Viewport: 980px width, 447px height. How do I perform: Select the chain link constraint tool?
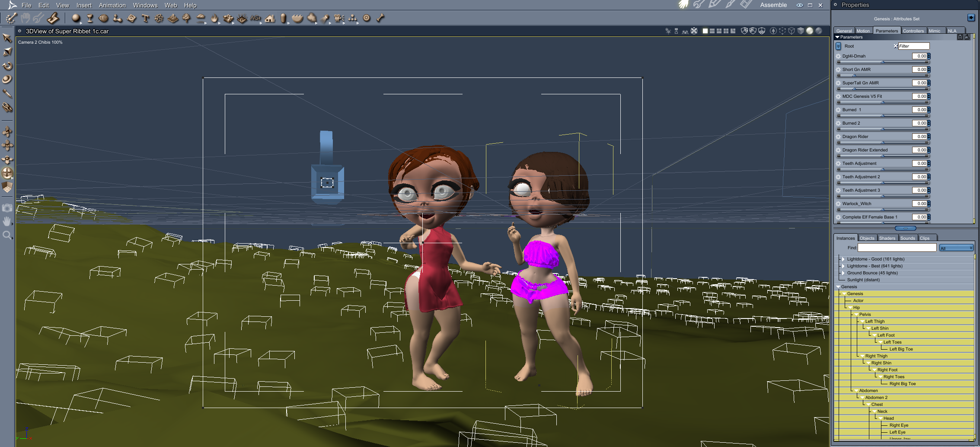click(7, 107)
